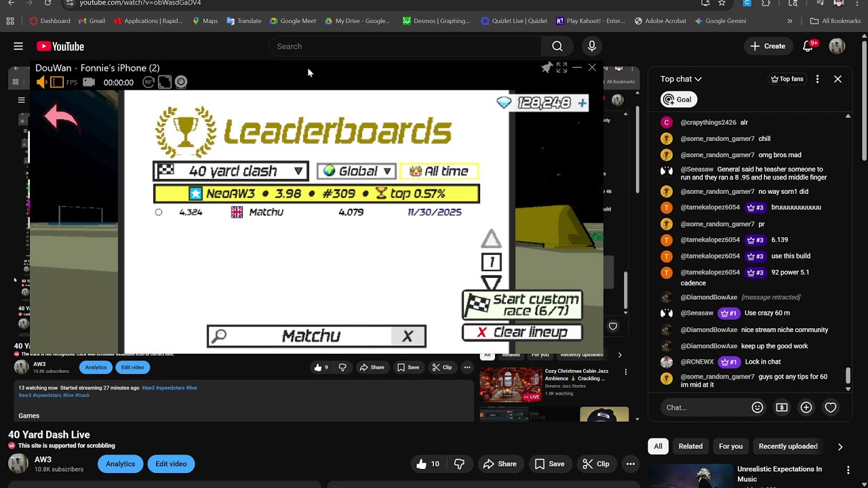Go back with the pink arrow in game
Screen dimensions: 868x488
[x=61, y=117]
